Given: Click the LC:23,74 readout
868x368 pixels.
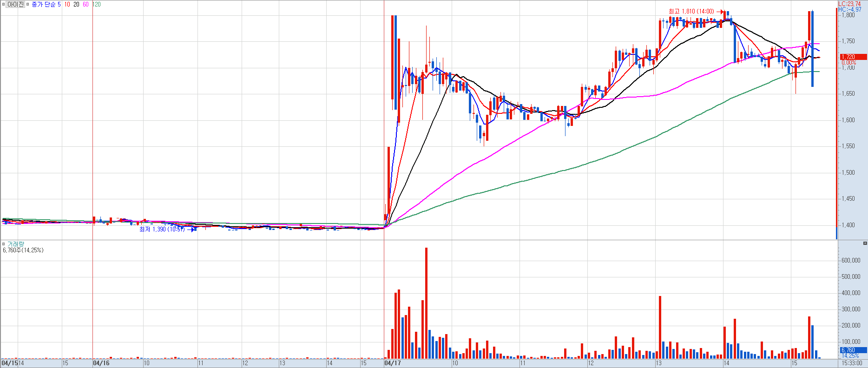Looking at the screenshot, I should point(849,4).
